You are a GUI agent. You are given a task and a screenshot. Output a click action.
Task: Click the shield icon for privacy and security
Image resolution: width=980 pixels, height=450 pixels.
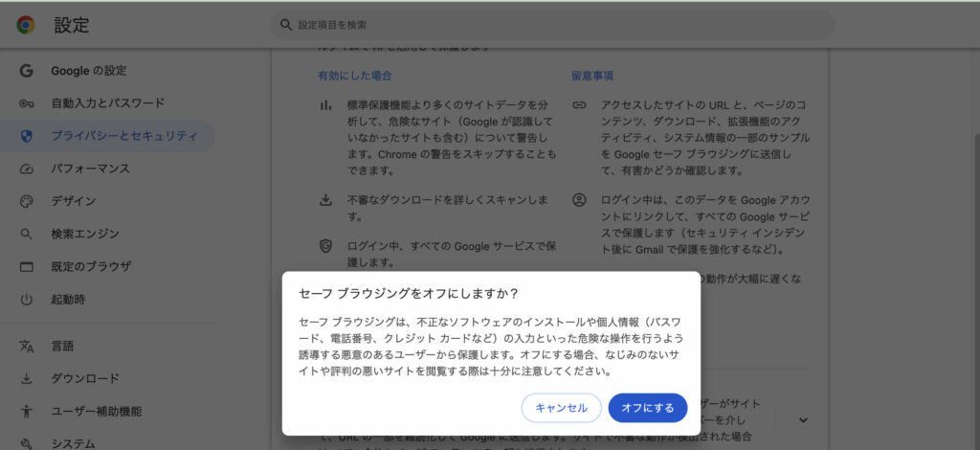(x=26, y=136)
